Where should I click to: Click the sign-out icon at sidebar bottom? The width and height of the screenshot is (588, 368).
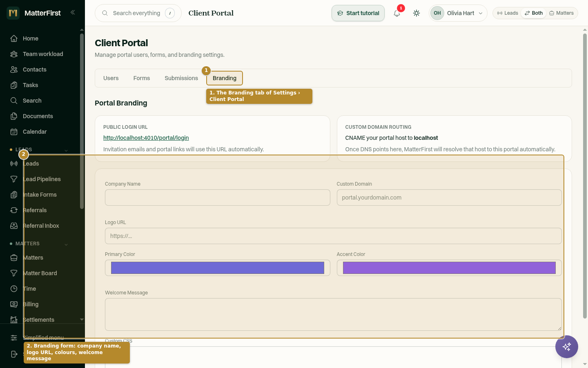coord(14,354)
